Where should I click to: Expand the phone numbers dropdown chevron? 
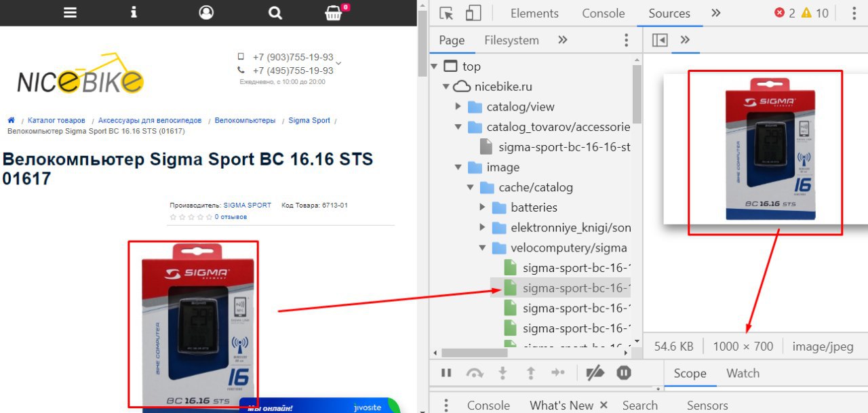[338, 63]
